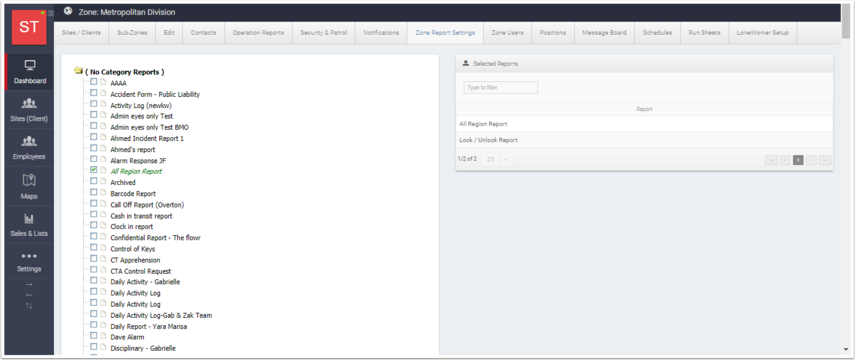Open the Security & Patrol tab
The height and width of the screenshot is (360, 855).
click(x=323, y=33)
